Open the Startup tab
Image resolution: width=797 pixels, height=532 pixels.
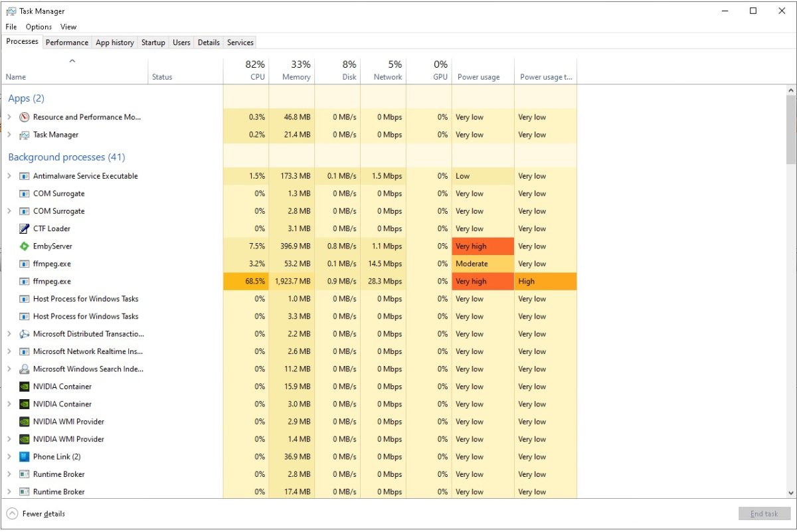tap(153, 43)
